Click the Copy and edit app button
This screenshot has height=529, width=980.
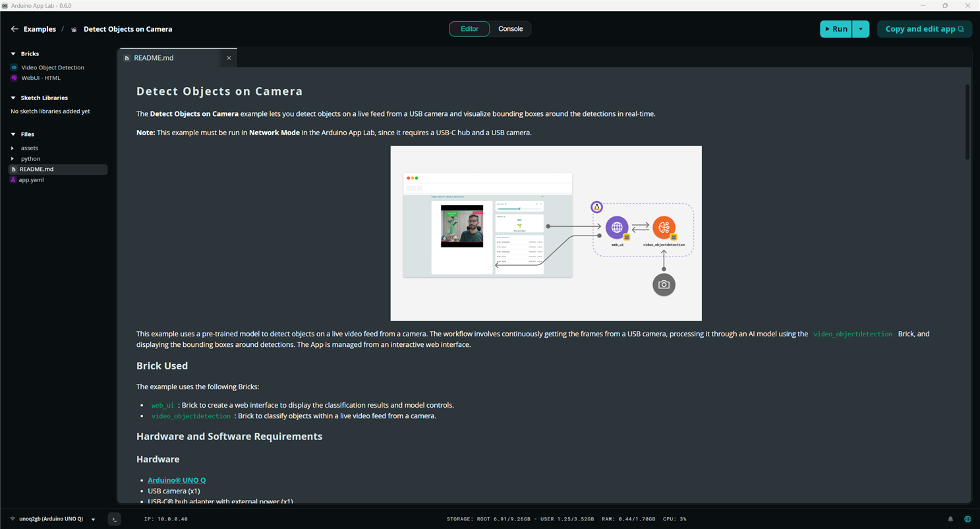pos(924,29)
